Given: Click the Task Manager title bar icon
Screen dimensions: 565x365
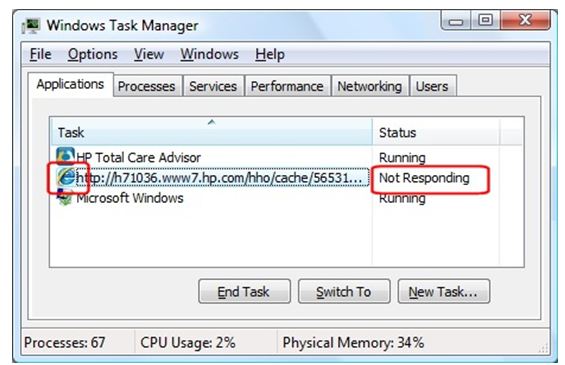Looking at the screenshot, I should click(31, 26).
